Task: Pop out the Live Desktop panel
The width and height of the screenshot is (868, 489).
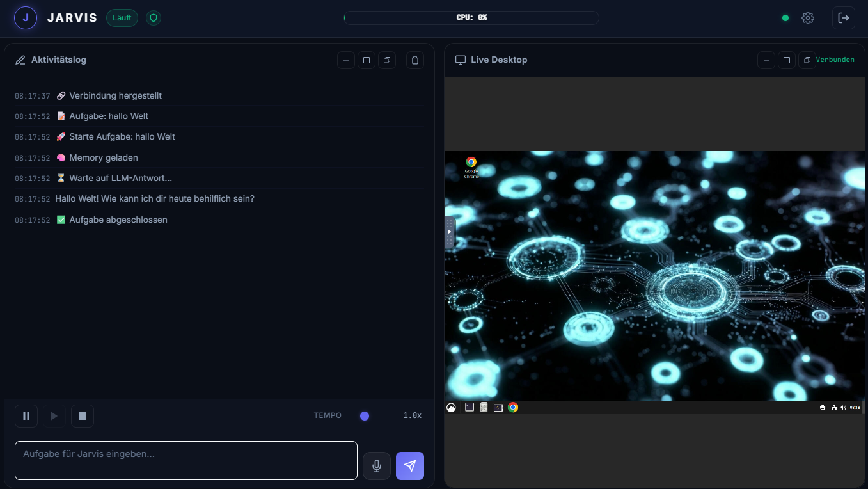Action: pos(807,60)
